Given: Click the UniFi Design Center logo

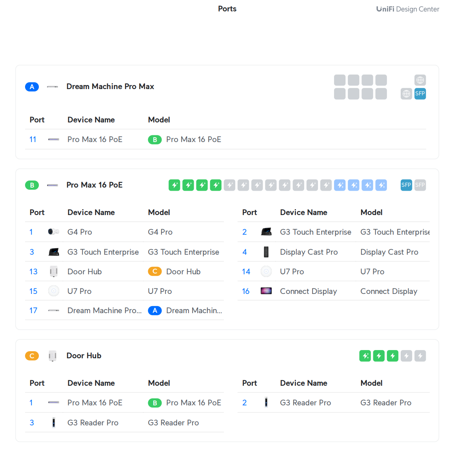Looking at the screenshot, I should pos(407,9).
